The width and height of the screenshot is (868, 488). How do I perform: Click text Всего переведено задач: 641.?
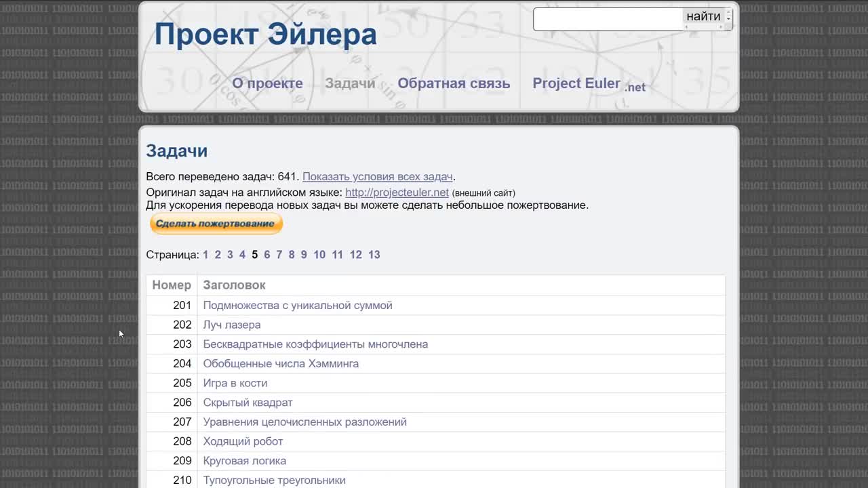(x=223, y=176)
